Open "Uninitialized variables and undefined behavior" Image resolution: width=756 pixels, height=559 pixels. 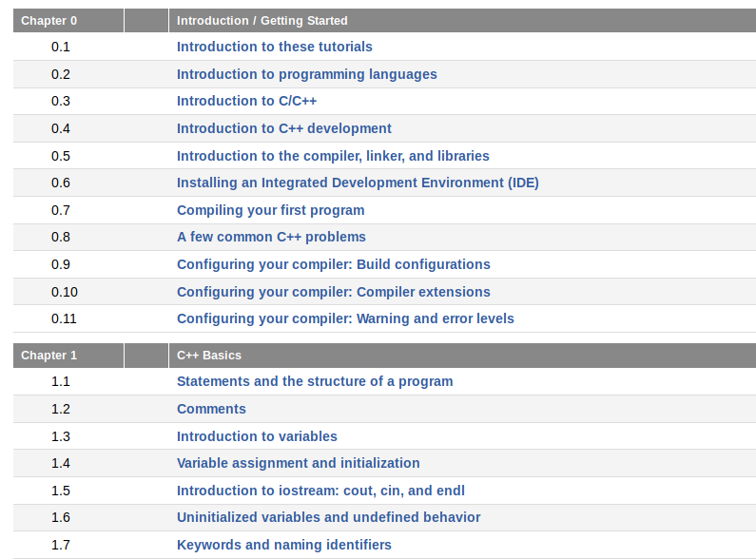coord(328,517)
